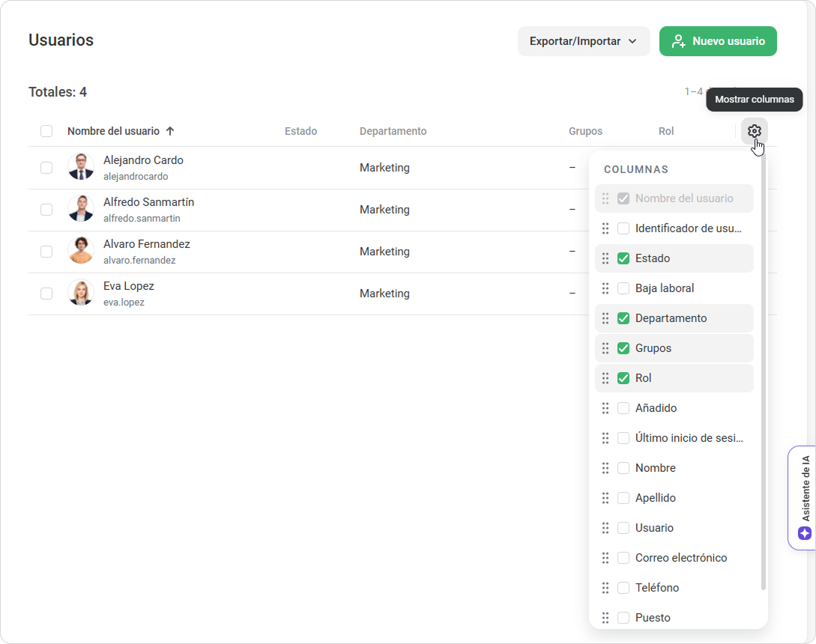Click the sparkle icon on Asistente de IA
Image resolution: width=816 pixels, height=644 pixels.
coord(805,512)
